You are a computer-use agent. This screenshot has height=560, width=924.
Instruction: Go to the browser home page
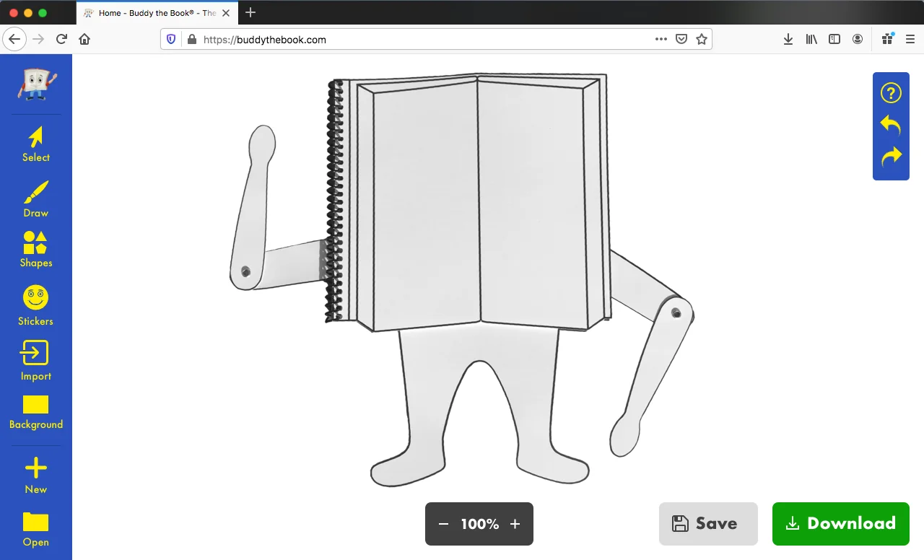[x=84, y=39]
